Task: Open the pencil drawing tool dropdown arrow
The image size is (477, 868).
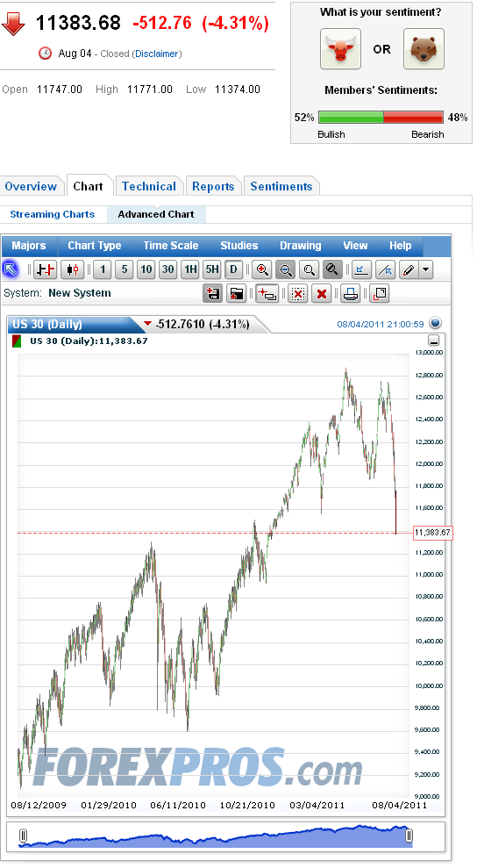Action: [425, 269]
